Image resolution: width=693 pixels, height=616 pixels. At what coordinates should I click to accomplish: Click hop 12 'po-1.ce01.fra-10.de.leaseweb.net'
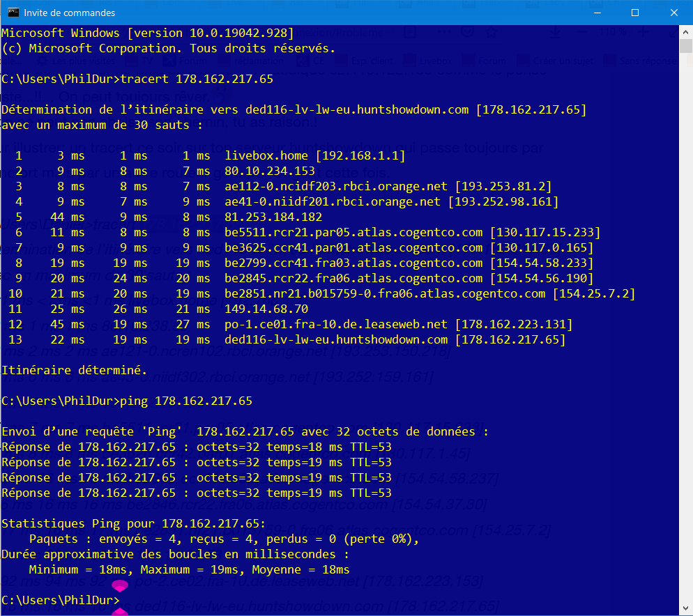[336, 324]
